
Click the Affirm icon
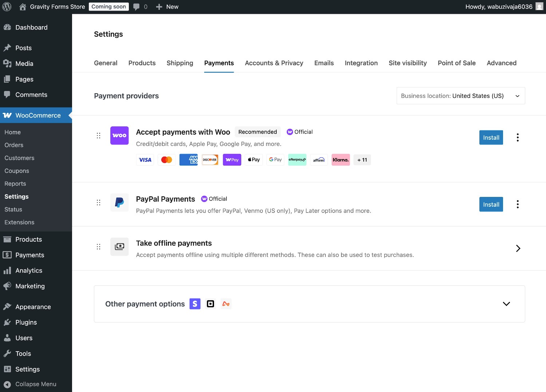(x=319, y=160)
